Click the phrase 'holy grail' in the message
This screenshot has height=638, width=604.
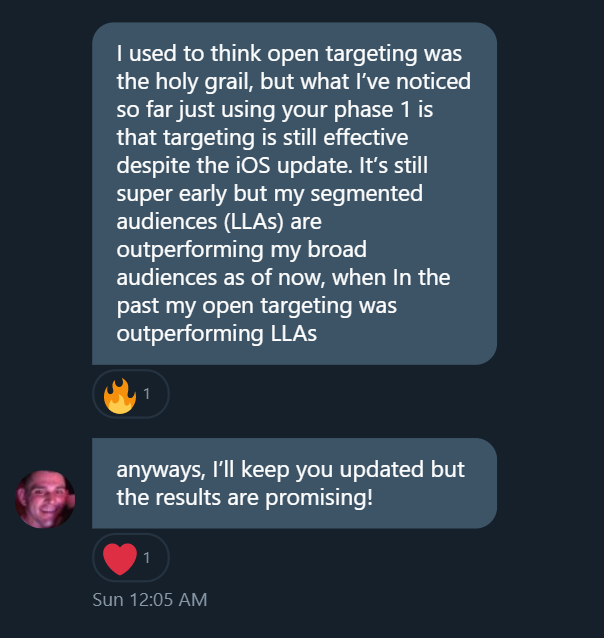(204, 82)
